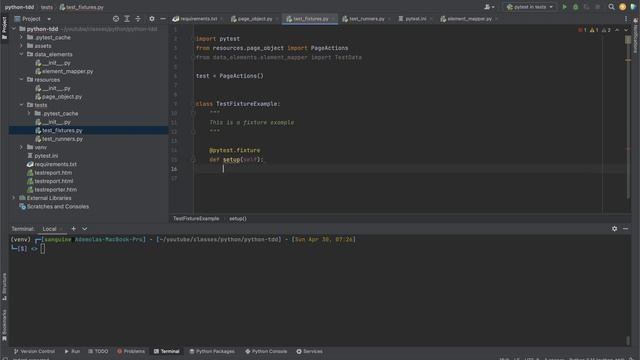
Task: Open the Project tool window side tab
Action: coord(4,28)
